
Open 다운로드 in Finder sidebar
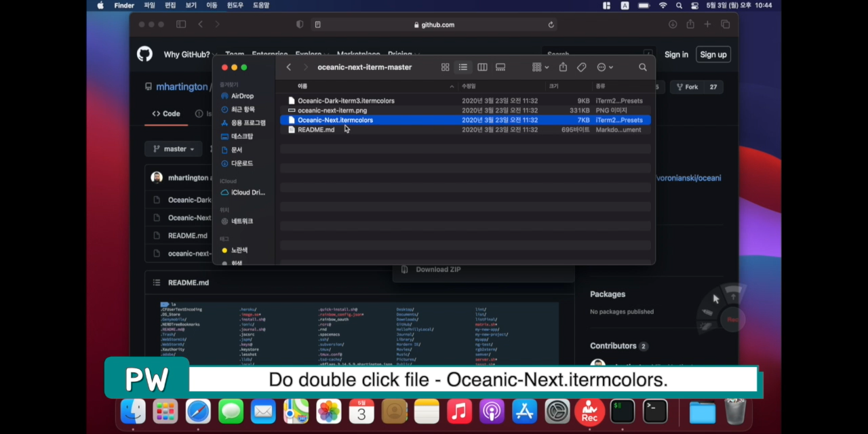(242, 163)
